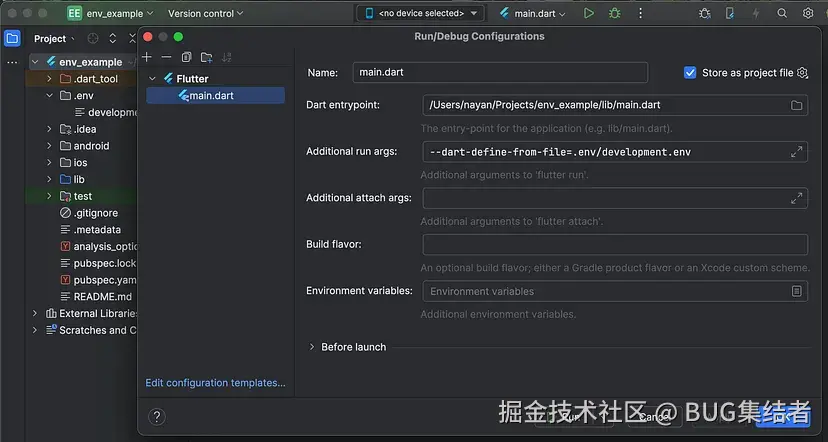Click the Debug bug icon beside Run
The image size is (828, 442).
615,13
